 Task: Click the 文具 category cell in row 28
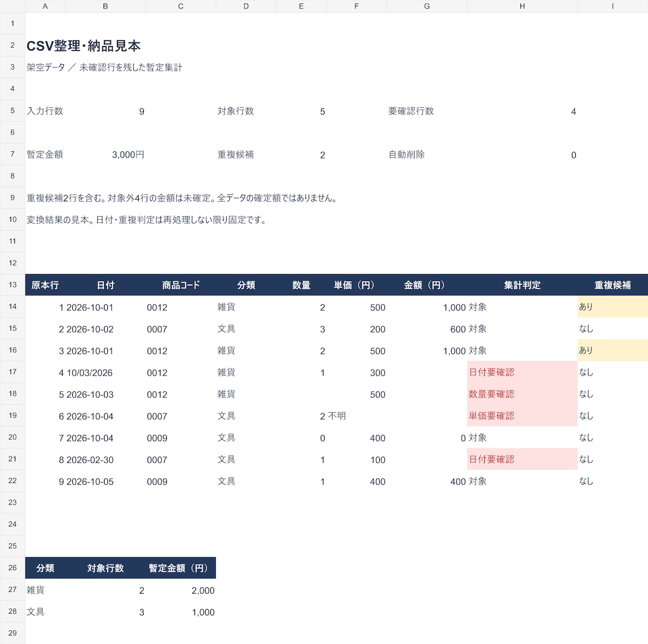click(x=45, y=612)
